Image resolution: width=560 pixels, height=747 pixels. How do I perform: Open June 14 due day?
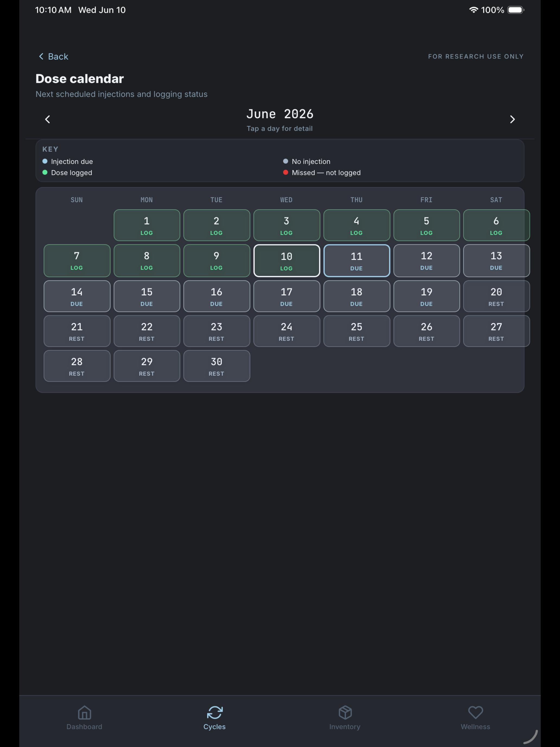click(77, 296)
